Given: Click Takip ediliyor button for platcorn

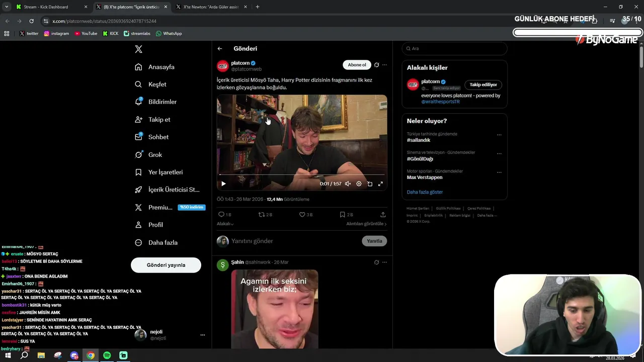Looking at the screenshot, I should click(x=483, y=85).
